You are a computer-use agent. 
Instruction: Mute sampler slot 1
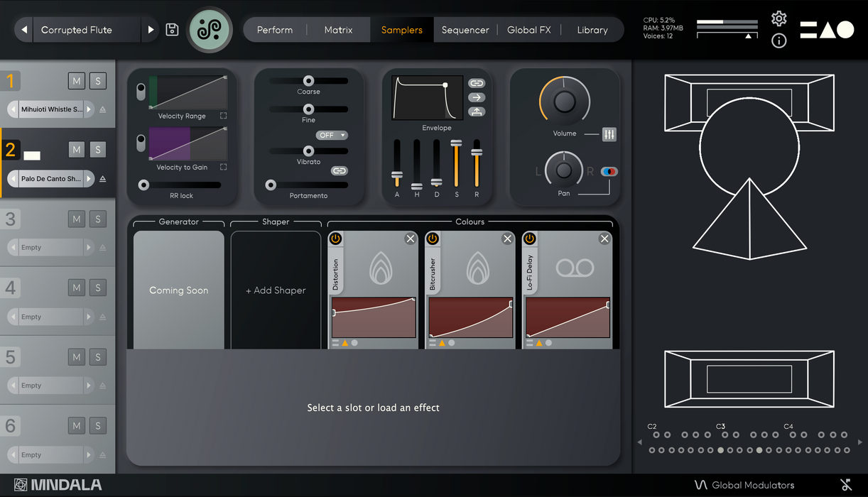tap(77, 81)
